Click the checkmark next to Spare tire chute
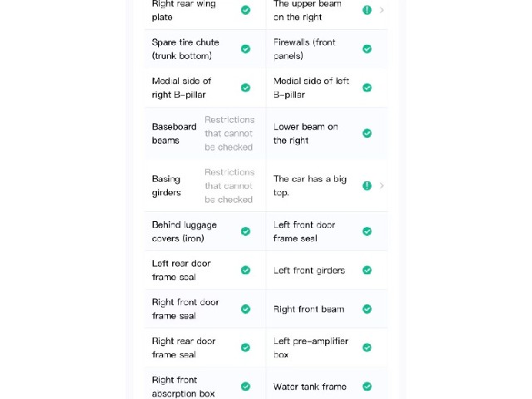This screenshot has width=532, height=399. [246, 49]
